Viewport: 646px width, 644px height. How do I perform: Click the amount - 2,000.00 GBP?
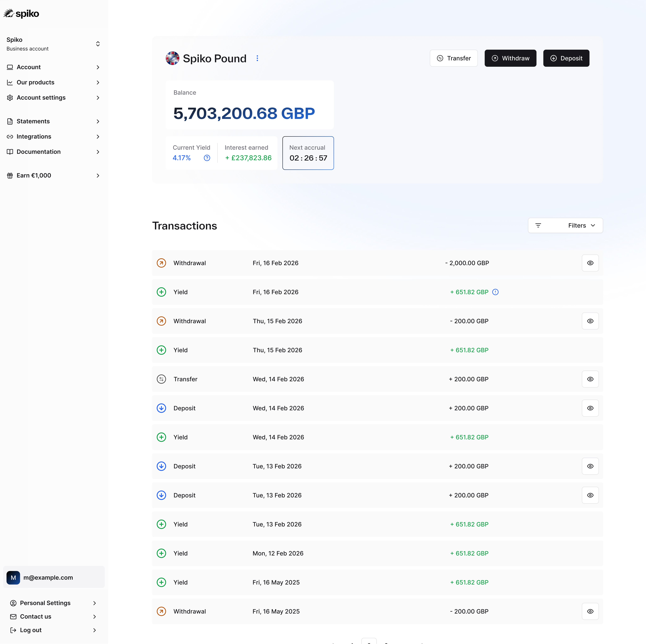(x=467, y=263)
